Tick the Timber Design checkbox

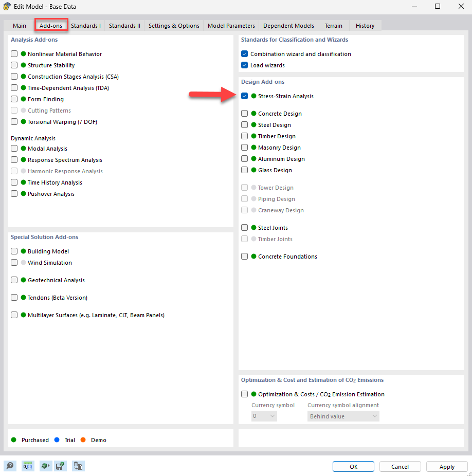tap(245, 136)
